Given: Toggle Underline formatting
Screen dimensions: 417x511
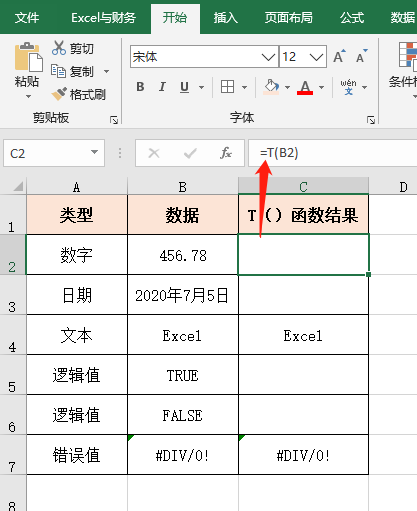Looking at the screenshot, I should (184, 87).
